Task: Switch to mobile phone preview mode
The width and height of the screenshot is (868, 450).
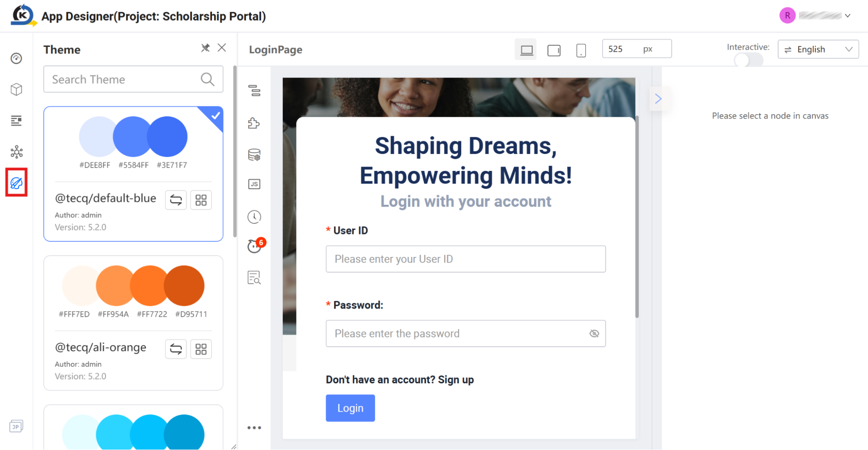Action: tap(581, 50)
